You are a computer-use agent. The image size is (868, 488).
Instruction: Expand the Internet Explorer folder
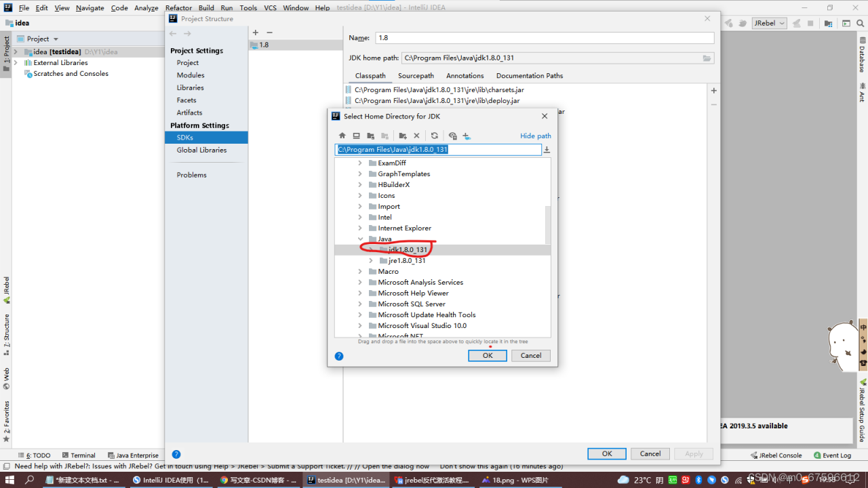coord(360,228)
